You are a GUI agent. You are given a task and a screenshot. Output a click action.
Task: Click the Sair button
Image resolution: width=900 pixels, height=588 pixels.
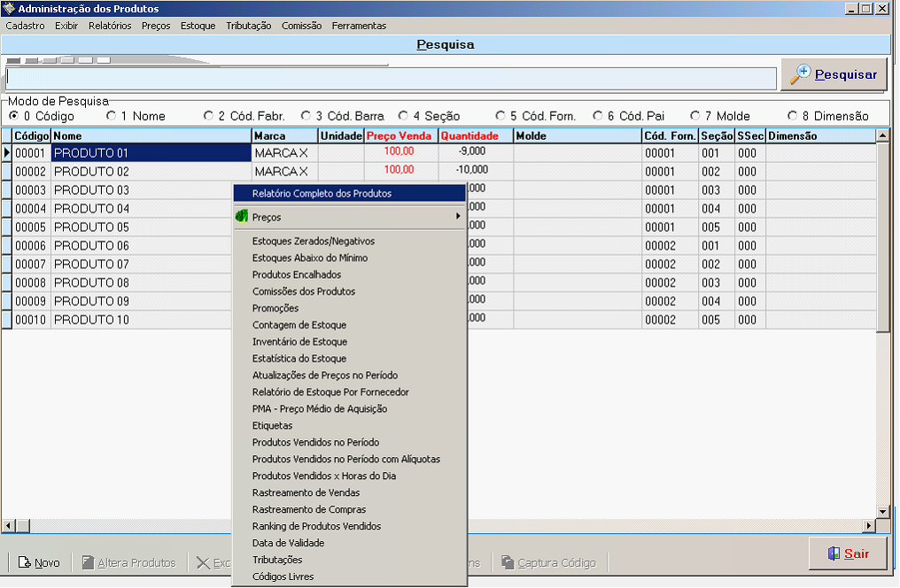click(848, 554)
